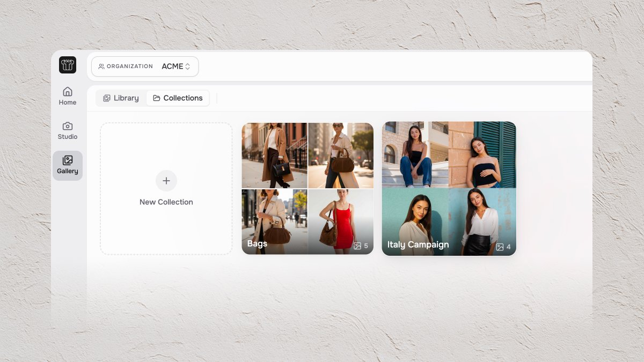Switch to the Library tab
The height and width of the screenshot is (362, 644).
point(121,98)
